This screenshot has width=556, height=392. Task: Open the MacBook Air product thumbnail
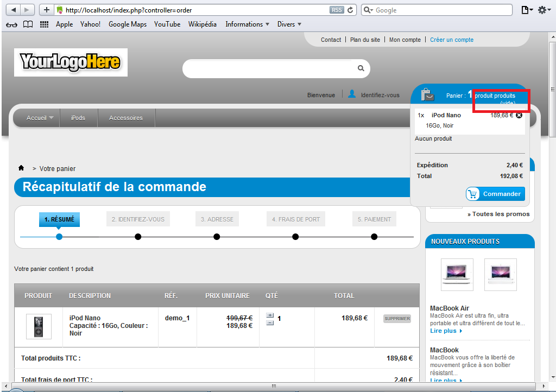tap(457, 275)
